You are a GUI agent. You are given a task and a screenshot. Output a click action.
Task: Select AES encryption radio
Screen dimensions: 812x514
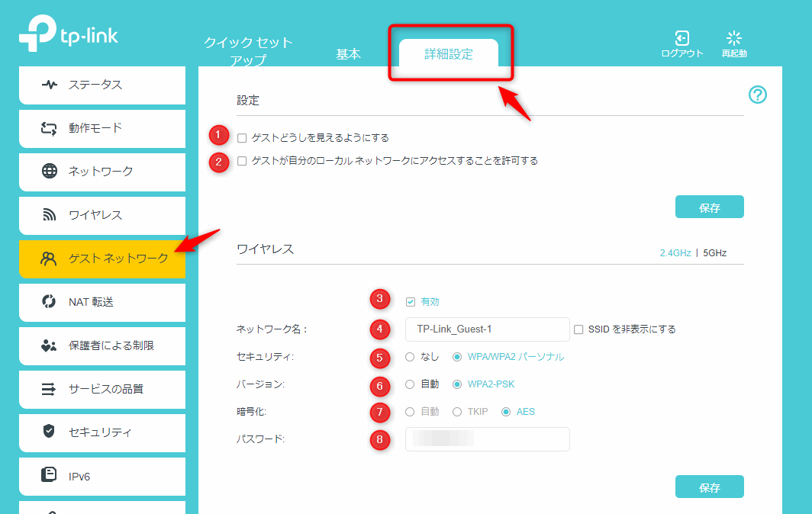point(506,412)
